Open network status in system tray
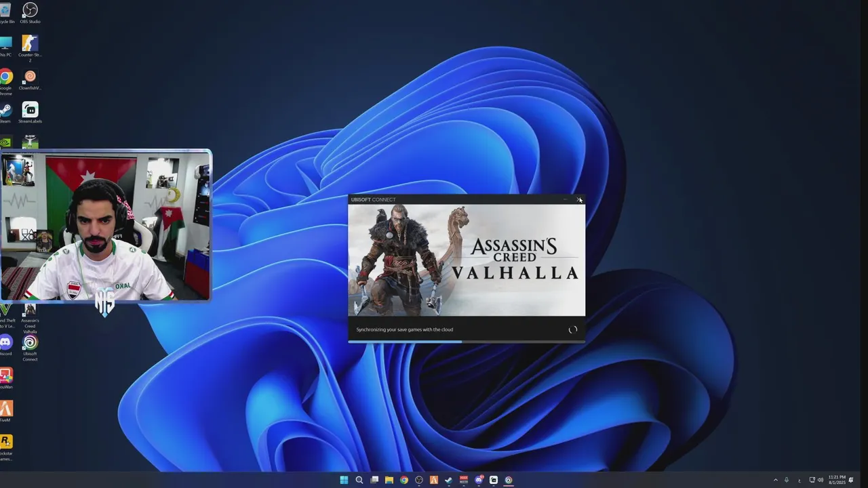 pos(812,480)
